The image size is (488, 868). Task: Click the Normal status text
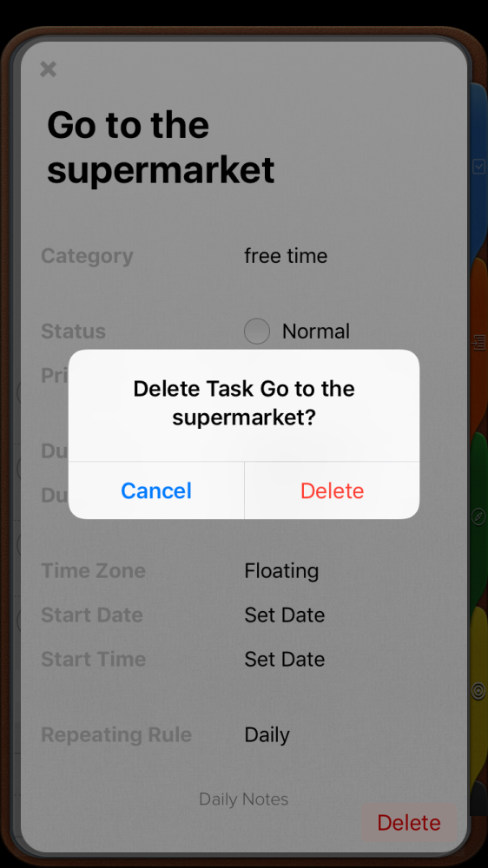(316, 331)
